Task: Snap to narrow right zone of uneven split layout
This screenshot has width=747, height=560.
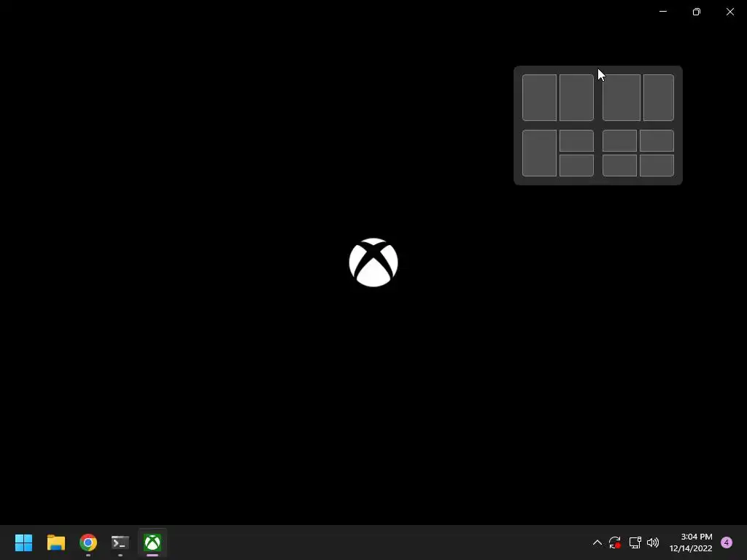Action: [x=659, y=98]
